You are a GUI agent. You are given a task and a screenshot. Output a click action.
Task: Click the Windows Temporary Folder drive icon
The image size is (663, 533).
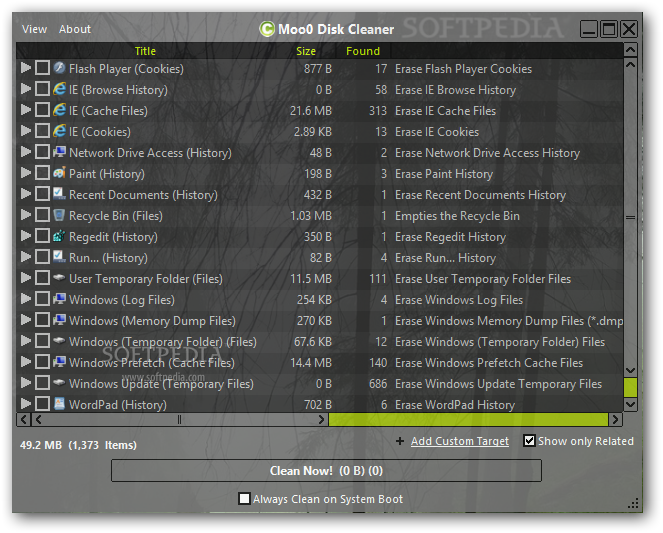pos(59,341)
